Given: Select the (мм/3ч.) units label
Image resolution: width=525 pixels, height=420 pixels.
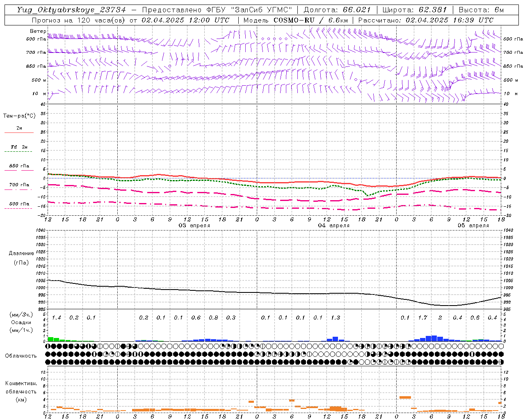Looking at the screenshot, I should [x=21, y=315].
